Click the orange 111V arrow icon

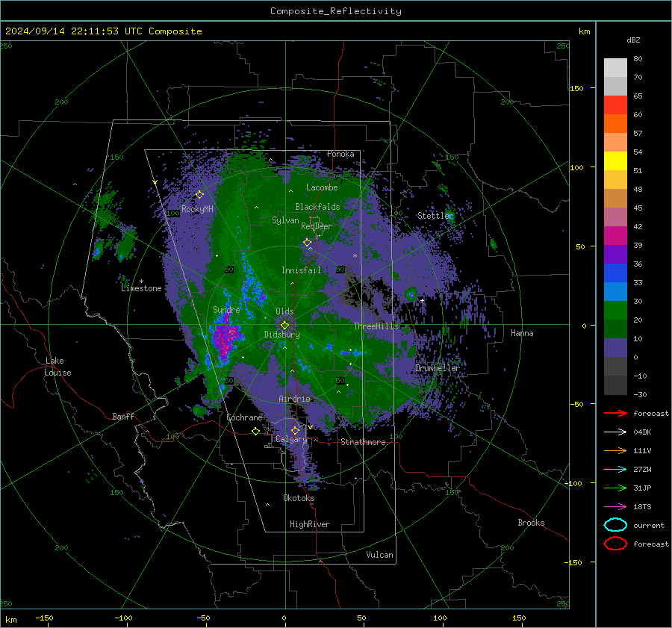[x=615, y=450]
